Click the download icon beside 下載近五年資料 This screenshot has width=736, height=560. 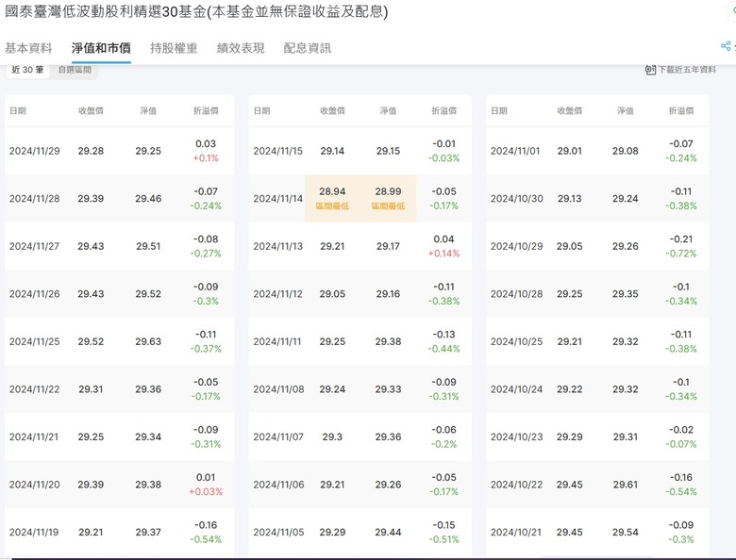click(650, 70)
